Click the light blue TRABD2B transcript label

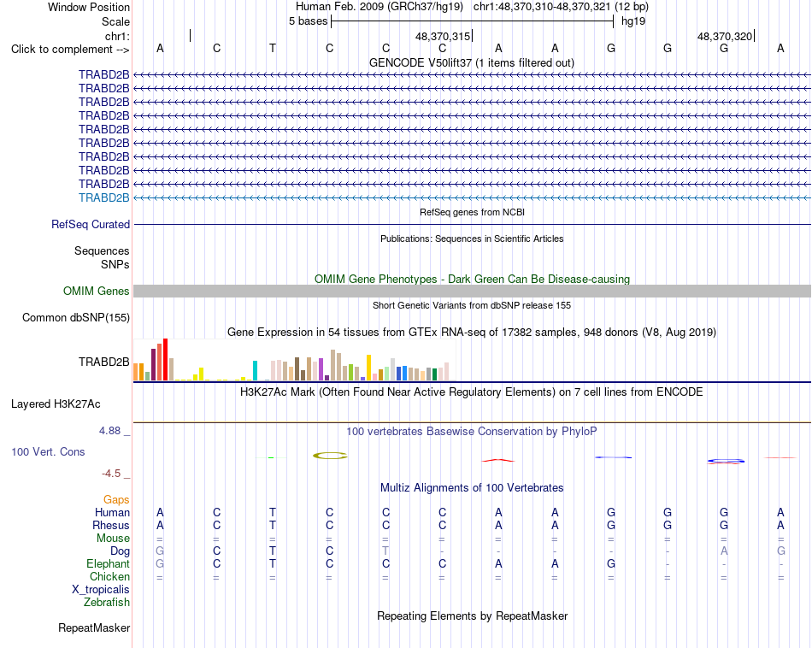[x=103, y=197]
